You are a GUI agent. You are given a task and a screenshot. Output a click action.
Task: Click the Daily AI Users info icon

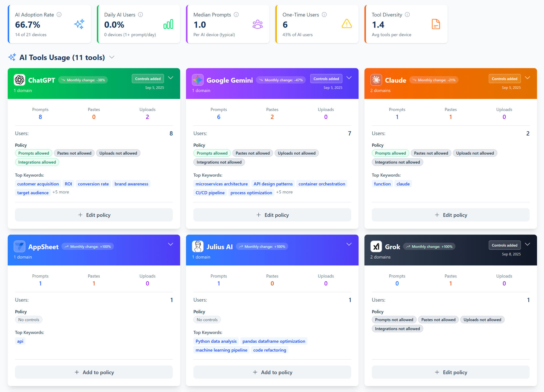pyautogui.click(x=141, y=14)
